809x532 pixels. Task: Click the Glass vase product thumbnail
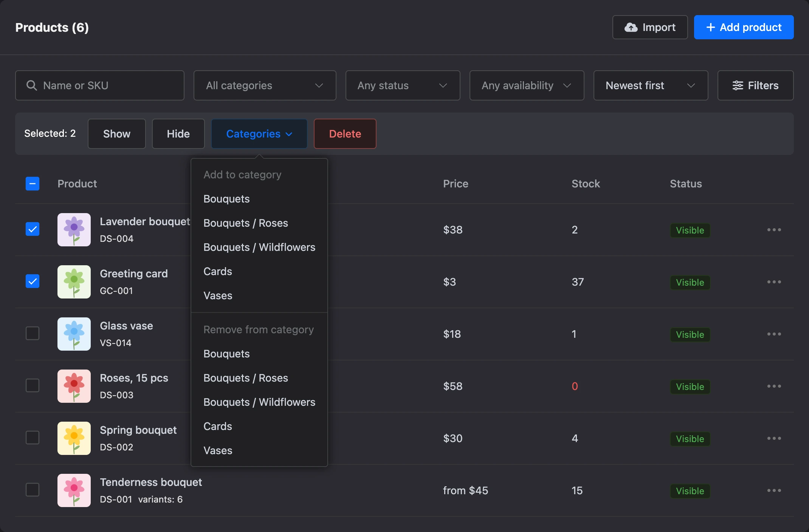(74, 334)
